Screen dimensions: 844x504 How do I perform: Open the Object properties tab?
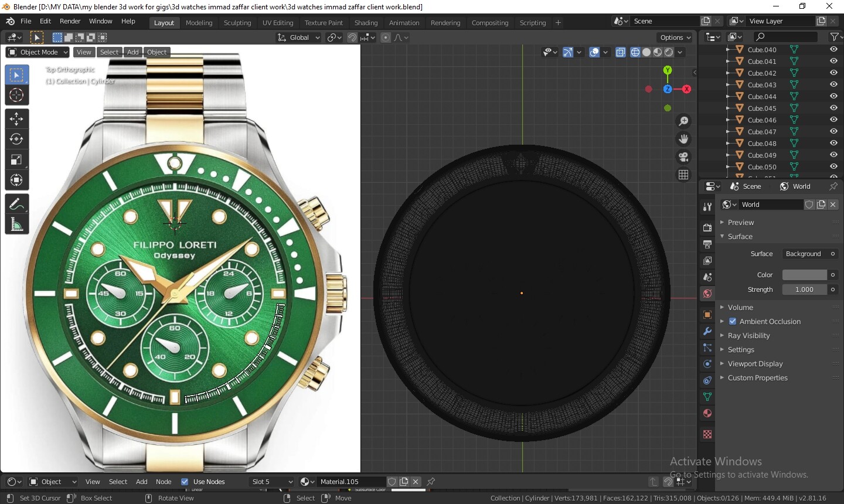tap(707, 315)
